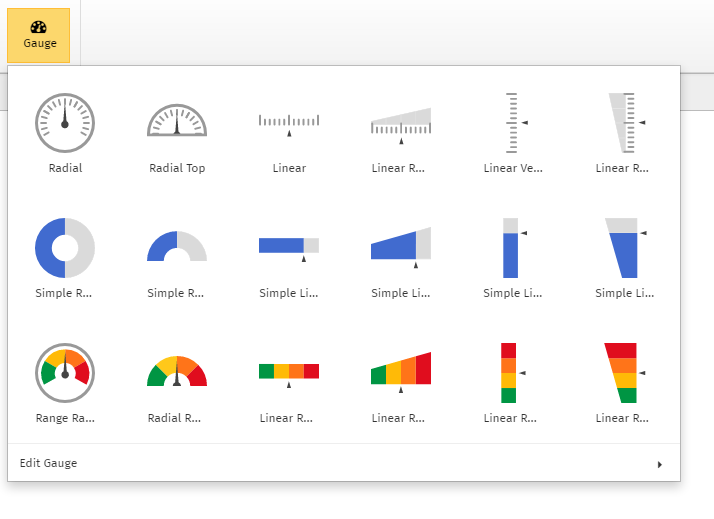Pick the blue full-circle simple radial gauge
Viewport: 714px width, 519px height.
[x=65, y=247]
